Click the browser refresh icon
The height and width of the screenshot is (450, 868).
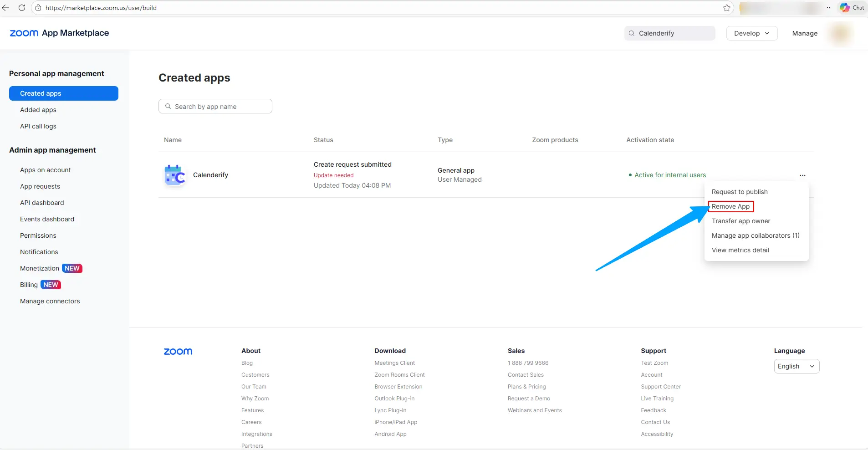(21, 8)
